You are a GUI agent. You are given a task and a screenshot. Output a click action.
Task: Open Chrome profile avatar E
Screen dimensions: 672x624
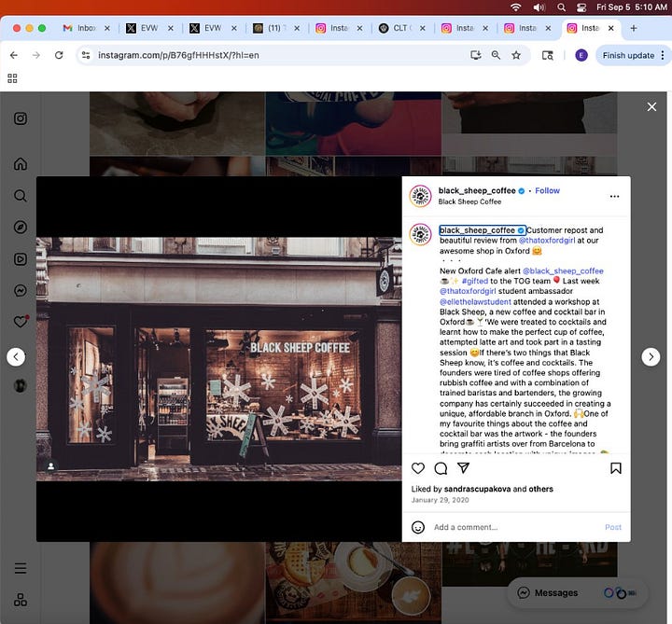coord(581,55)
